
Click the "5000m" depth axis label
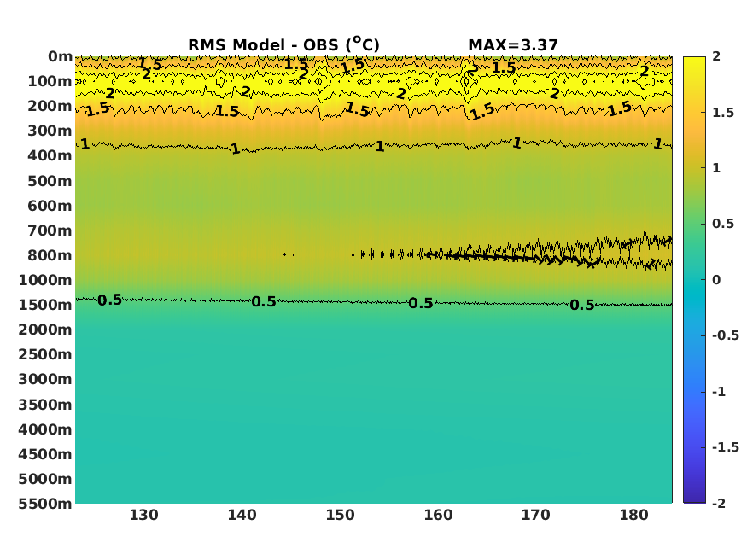tap(45, 479)
